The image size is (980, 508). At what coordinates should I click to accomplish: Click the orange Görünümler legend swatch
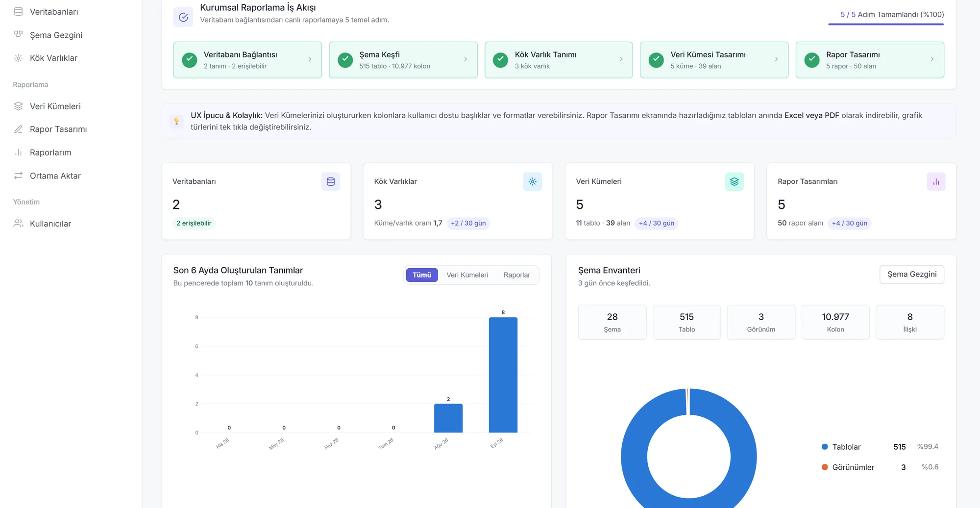coord(825,467)
